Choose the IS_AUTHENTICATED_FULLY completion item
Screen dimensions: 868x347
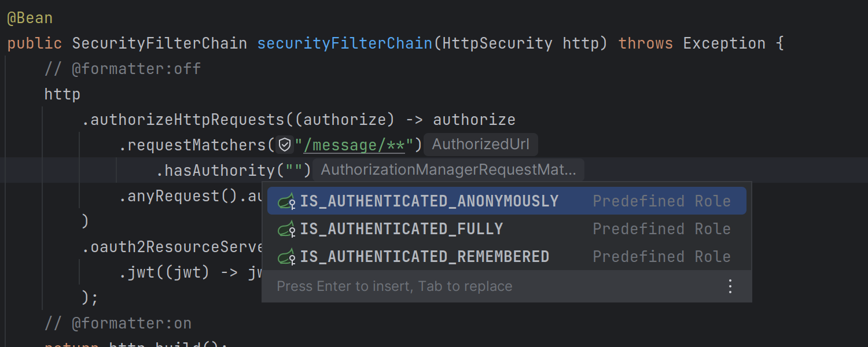coord(401,229)
